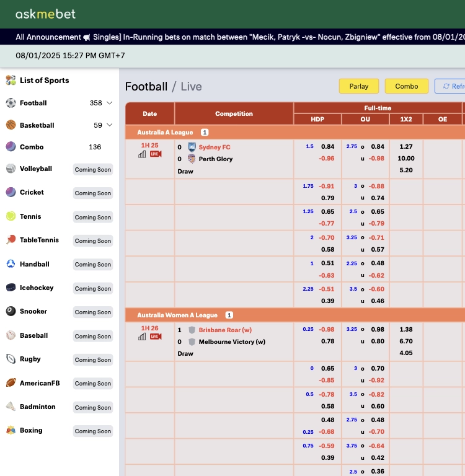Click OU over odds -0.71 at 3.25 line
The height and width of the screenshot is (476, 465).
376,238
